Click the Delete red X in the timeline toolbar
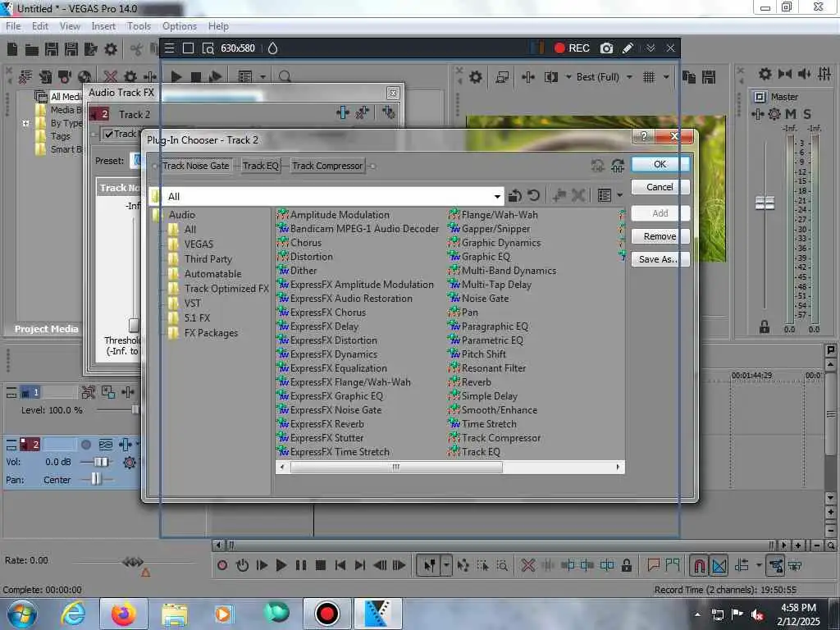This screenshot has width=840, height=630. pyautogui.click(x=527, y=565)
